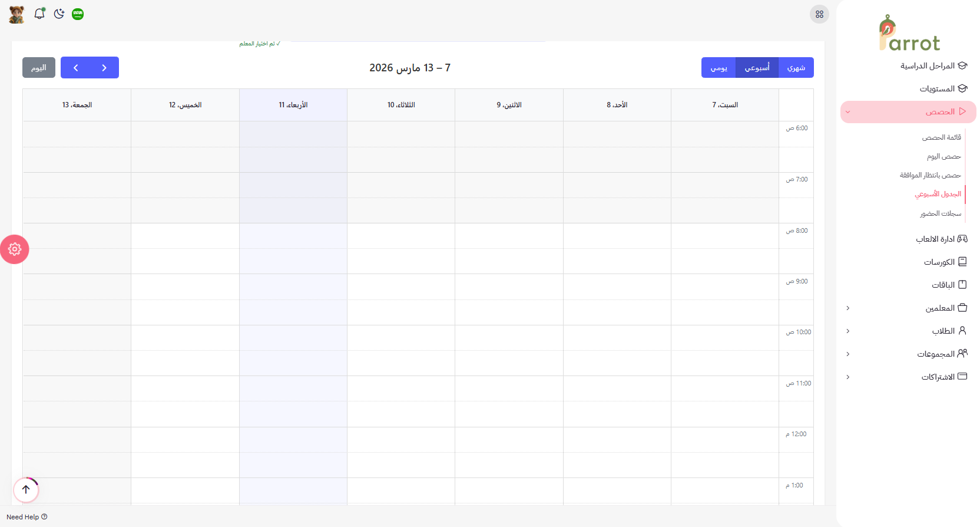980x527 pixels.
Task: Open the user avatar profile menu
Action: tap(16, 14)
